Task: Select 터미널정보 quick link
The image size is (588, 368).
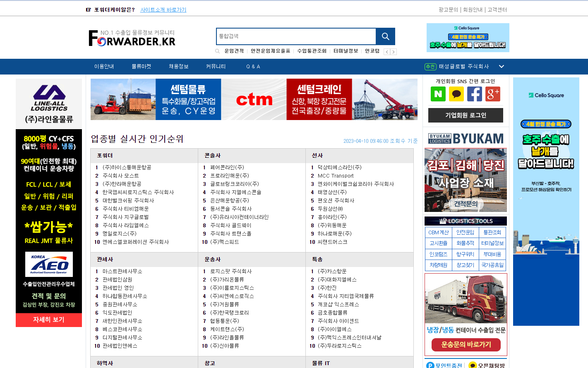Action: [346, 51]
